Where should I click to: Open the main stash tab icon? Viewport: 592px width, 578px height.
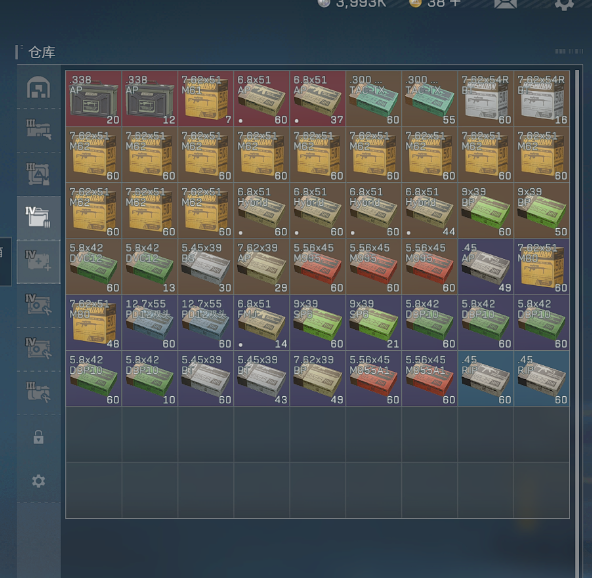(38, 87)
